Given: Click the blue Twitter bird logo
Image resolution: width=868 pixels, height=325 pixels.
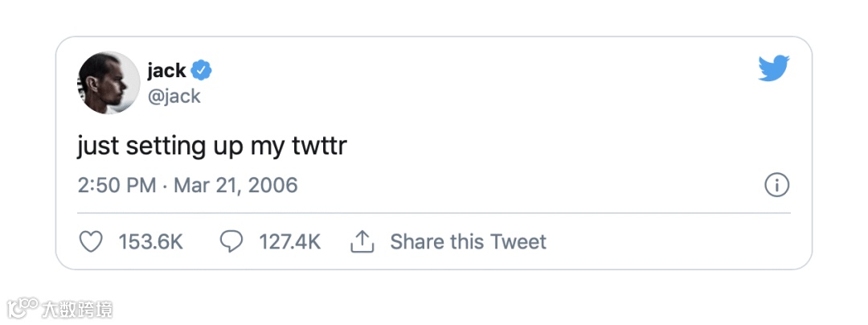Looking at the screenshot, I should tap(774, 68).
